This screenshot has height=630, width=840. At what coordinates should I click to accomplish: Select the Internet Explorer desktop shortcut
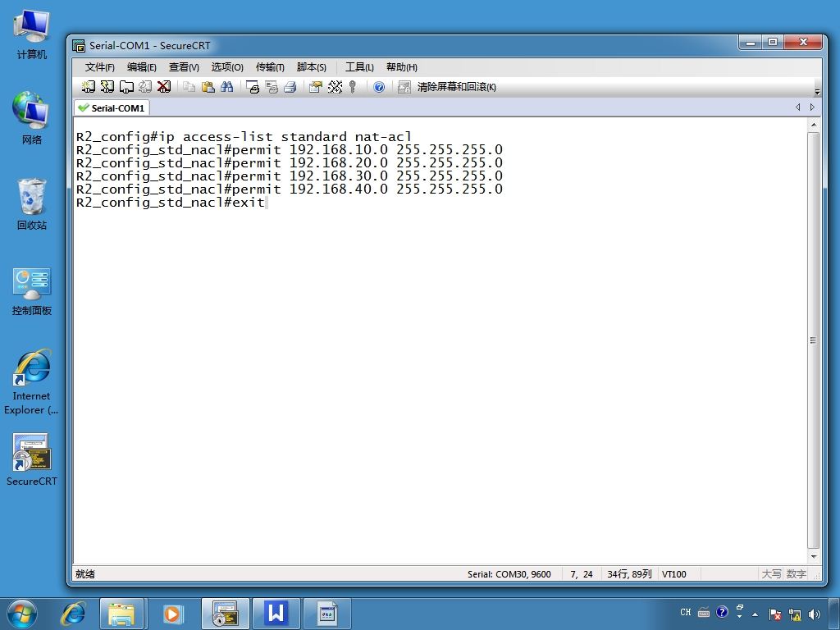(32, 382)
